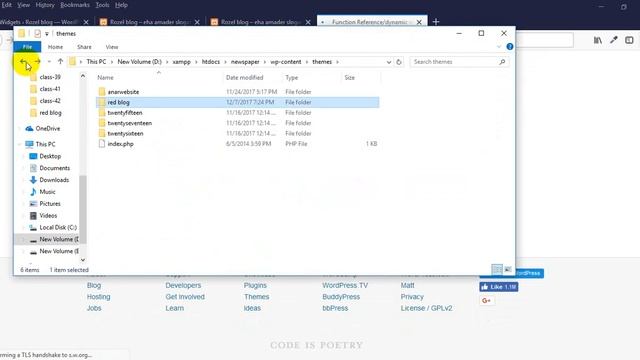Sort by Date modified column
Viewport: 640px width, 360px height.
(x=244, y=78)
